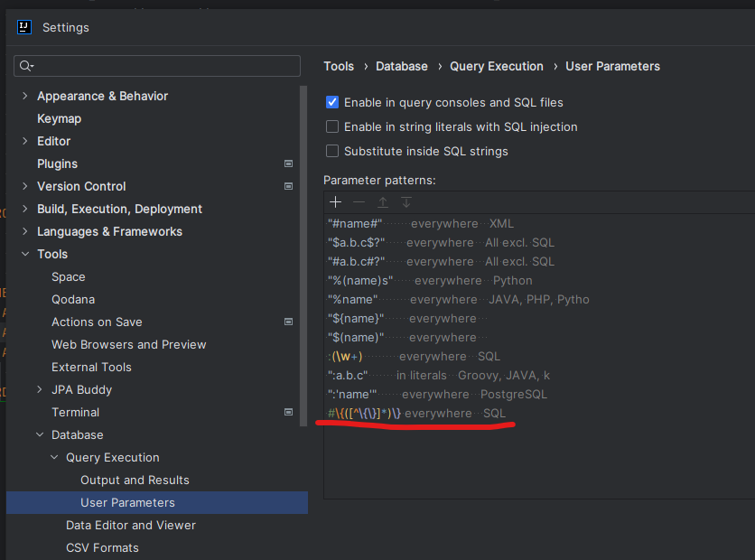Screen dimensions: 755x560
Task: Open Terminal settings
Action: tap(76, 412)
